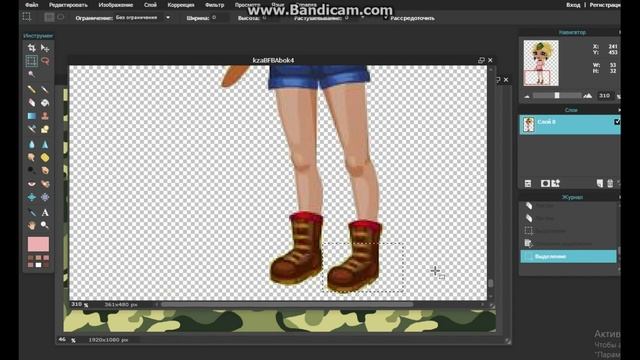
Task: Adjust the Navigator zoom slider handle
Action: 557,96
